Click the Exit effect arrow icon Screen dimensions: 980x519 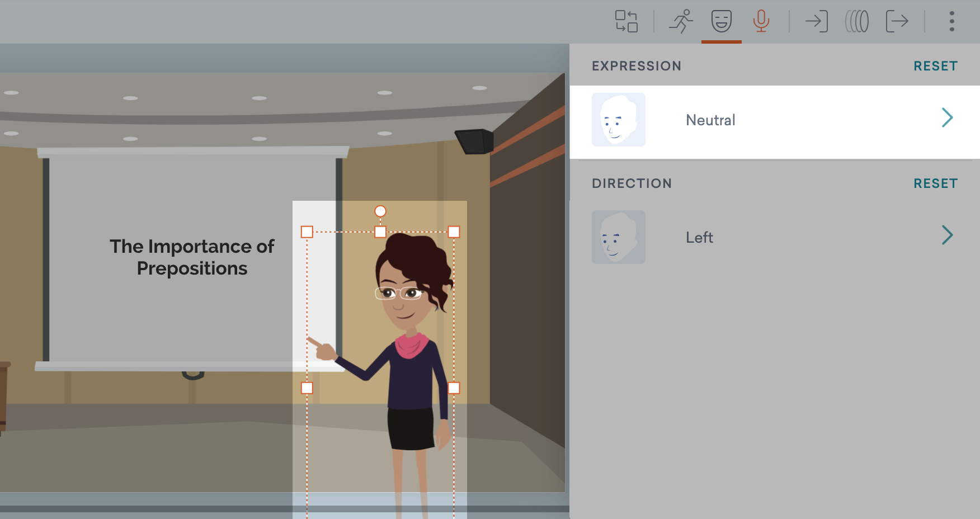pos(897,21)
